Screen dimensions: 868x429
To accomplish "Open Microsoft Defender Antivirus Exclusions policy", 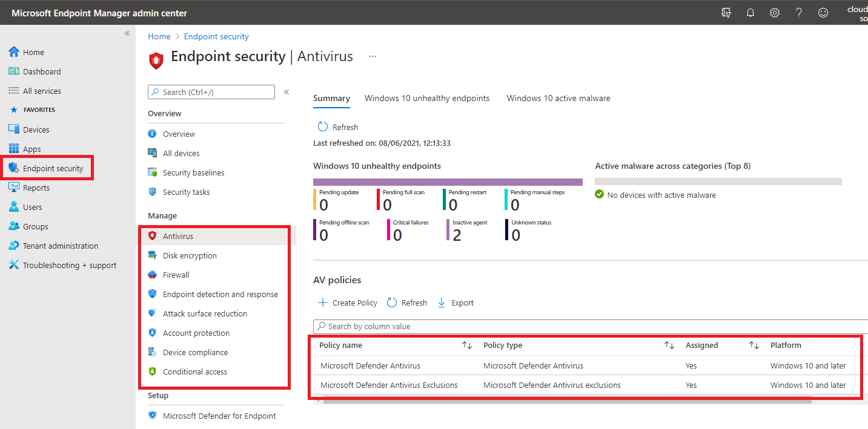I will coord(389,385).
